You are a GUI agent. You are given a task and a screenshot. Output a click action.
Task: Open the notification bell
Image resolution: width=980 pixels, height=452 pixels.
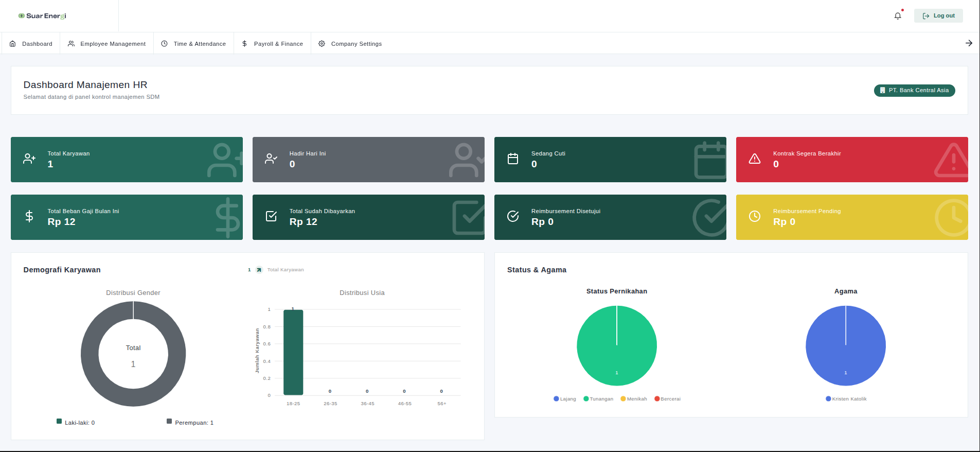(x=898, y=16)
